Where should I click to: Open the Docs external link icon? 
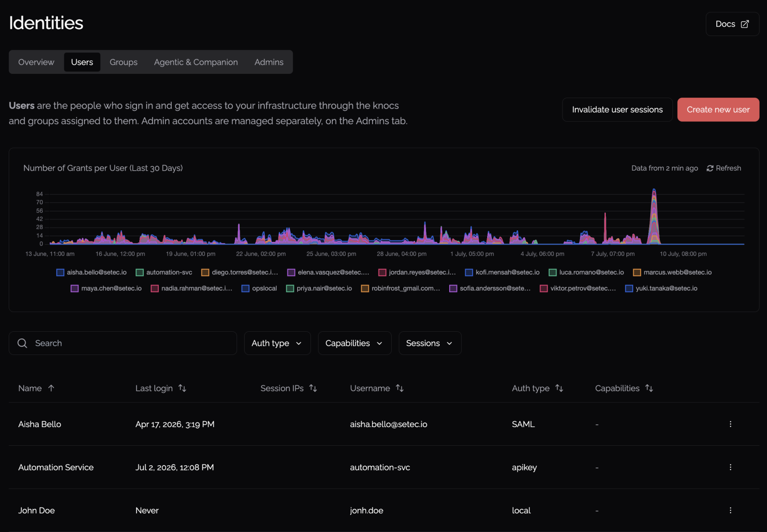(x=745, y=24)
